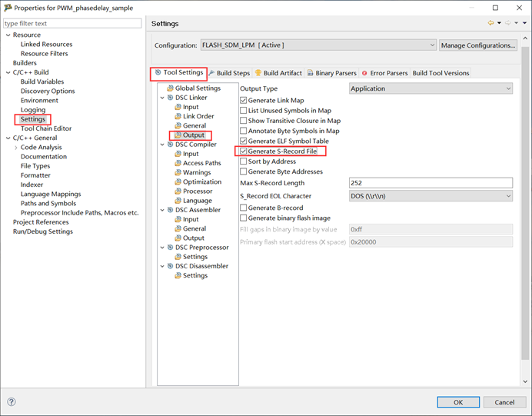Switch to the Build Steps tab
The width and height of the screenshot is (532, 416).
[x=229, y=73]
